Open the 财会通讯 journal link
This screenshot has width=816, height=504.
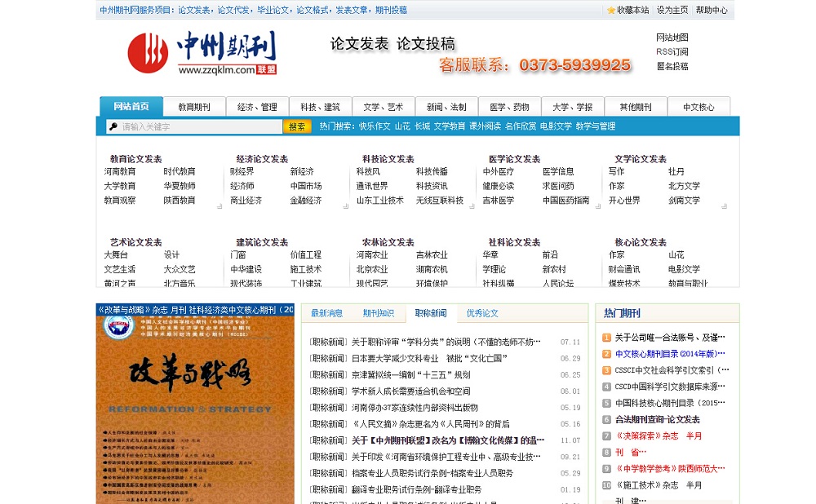point(624,269)
